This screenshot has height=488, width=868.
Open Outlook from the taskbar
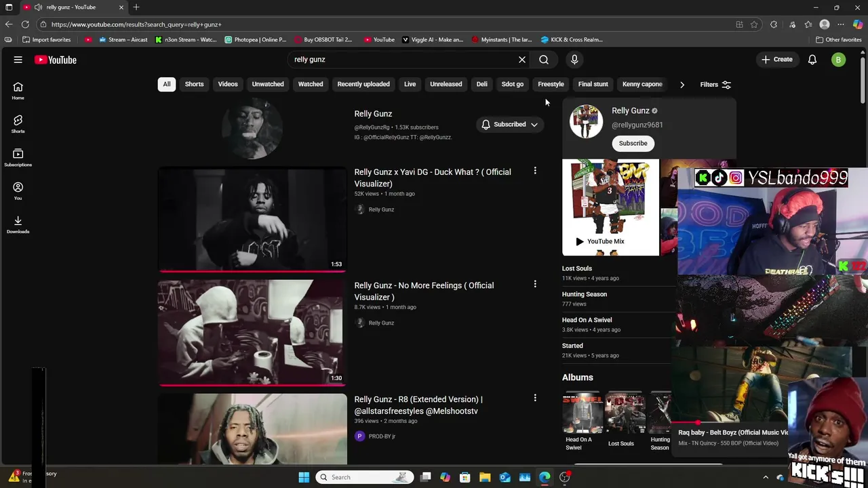pyautogui.click(x=505, y=477)
